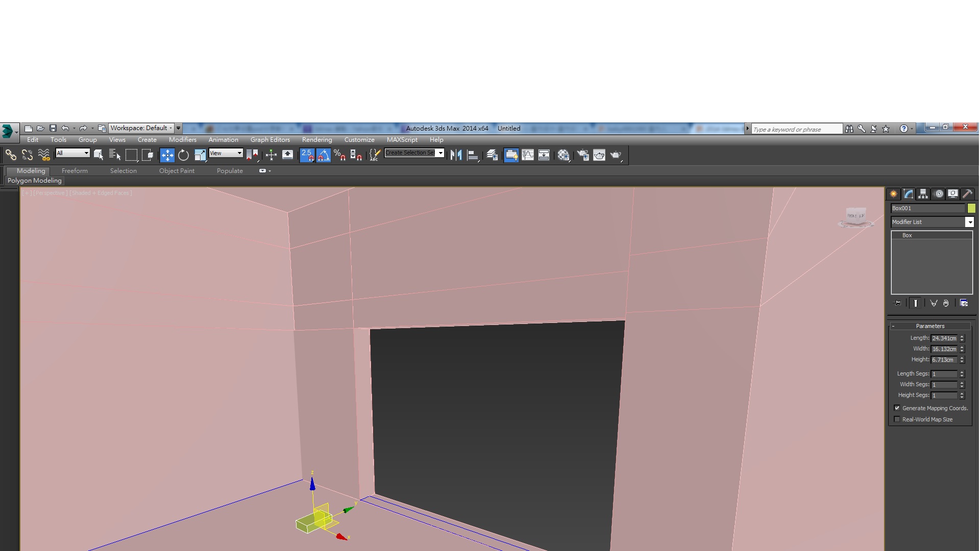Viewport: 980px width, 551px height.
Task: Select Box in the modifier stack
Action: pyautogui.click(x=907, y=235)
